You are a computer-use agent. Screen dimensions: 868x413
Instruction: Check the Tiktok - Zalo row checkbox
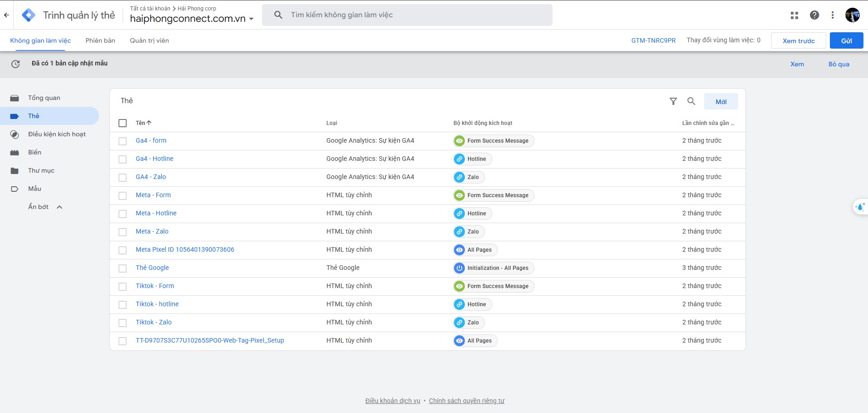tap(123, 323)
